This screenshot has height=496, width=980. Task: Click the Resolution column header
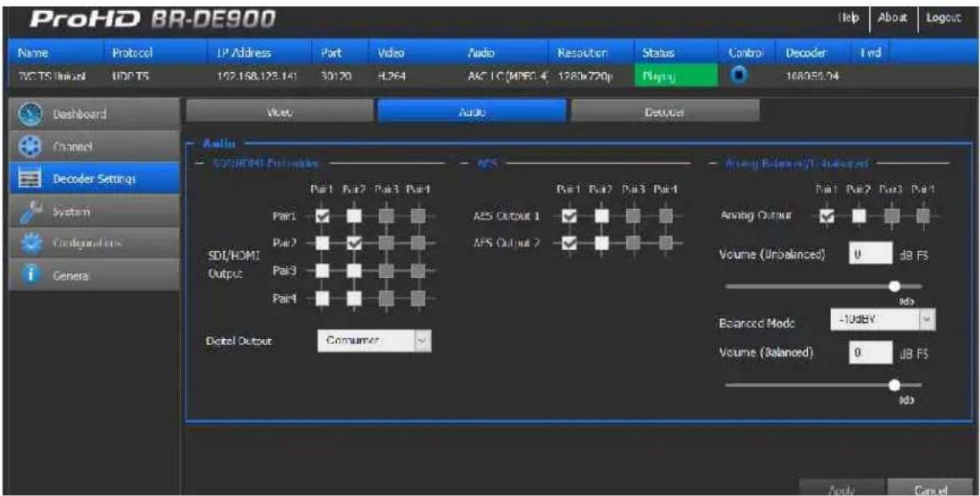tap(582, 53)
